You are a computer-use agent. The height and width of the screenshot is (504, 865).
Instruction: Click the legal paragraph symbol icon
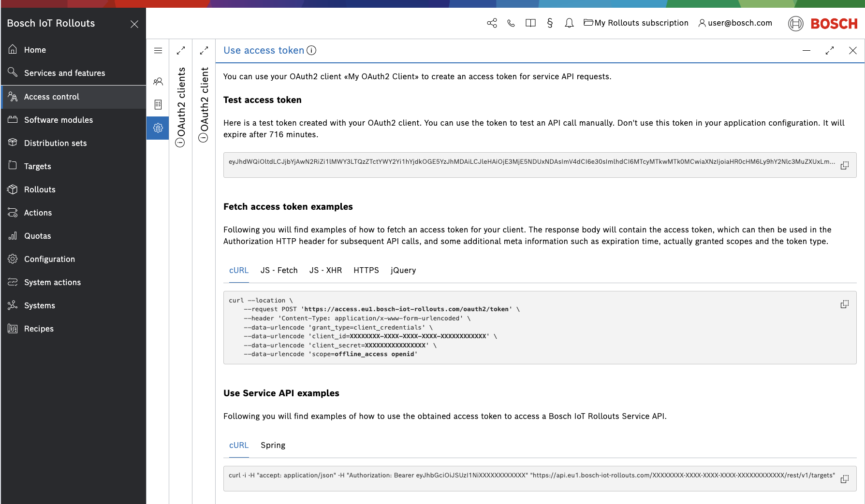coord(550,23)
